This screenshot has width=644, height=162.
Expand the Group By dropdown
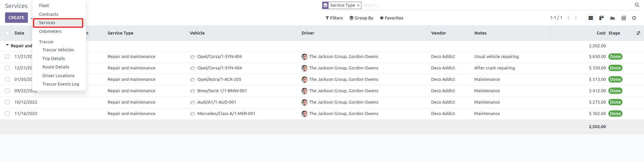361,18
